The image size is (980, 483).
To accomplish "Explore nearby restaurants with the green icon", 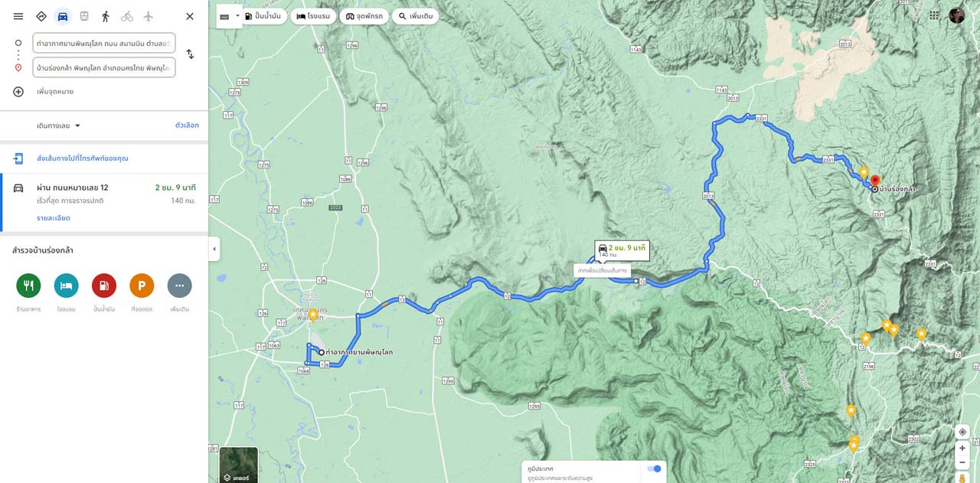I will [x=28, y=286].
